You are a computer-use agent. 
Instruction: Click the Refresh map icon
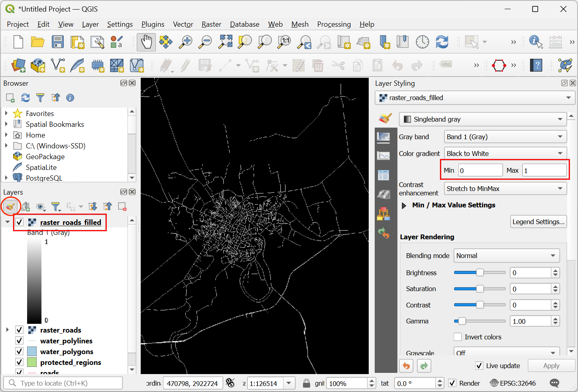point(442,42)
